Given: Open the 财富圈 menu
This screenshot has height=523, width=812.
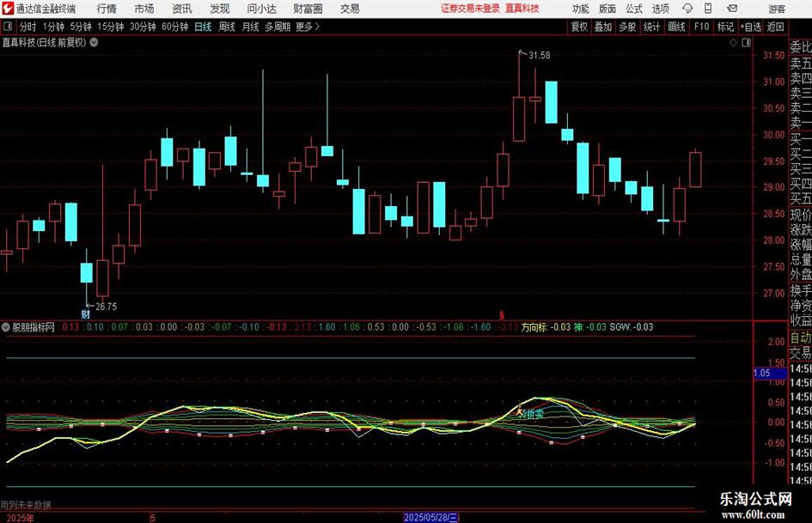Looking at the screenshot, I should click(x=308, y=9).
